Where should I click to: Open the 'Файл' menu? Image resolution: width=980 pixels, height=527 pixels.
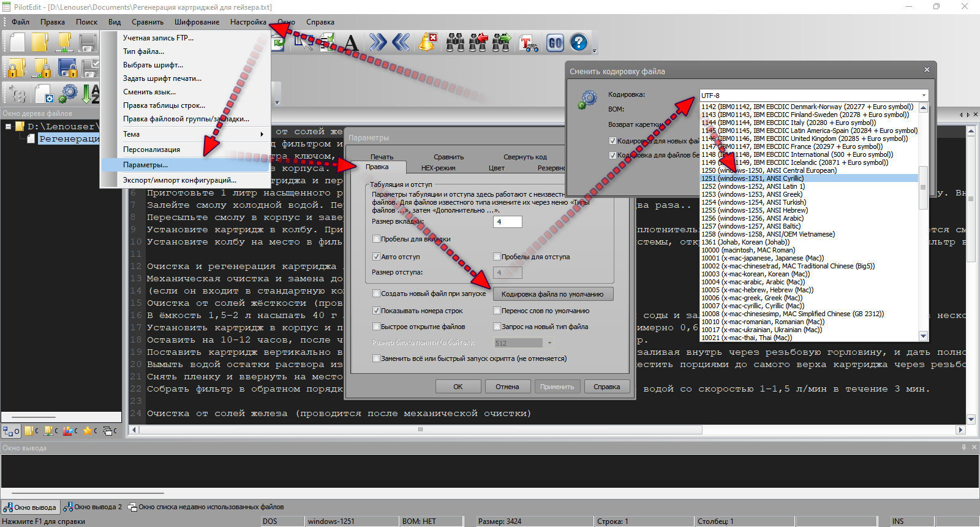20,22
